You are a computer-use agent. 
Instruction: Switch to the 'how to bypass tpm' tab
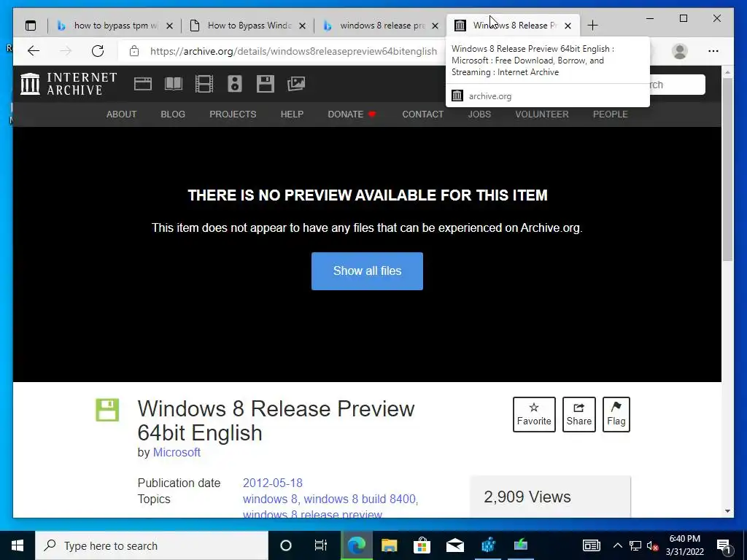click(113, 26)
